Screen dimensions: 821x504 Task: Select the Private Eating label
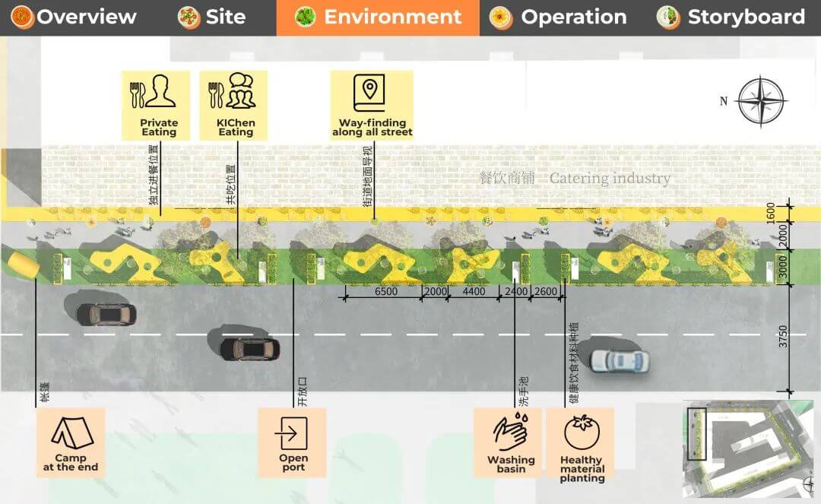(x=159, y=127)
